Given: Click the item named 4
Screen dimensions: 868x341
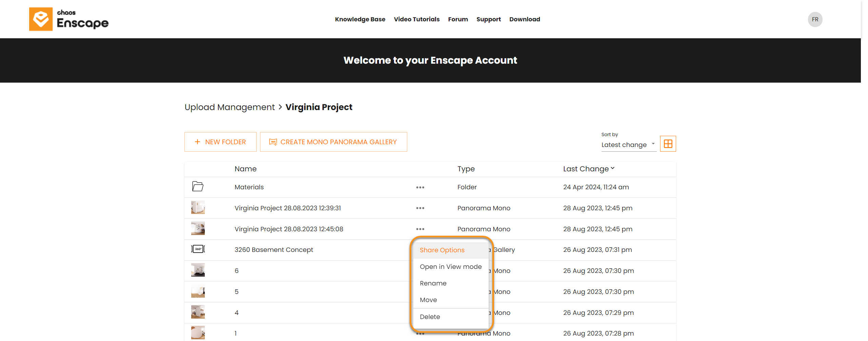Looking at the screenshot, I should 236,313.
